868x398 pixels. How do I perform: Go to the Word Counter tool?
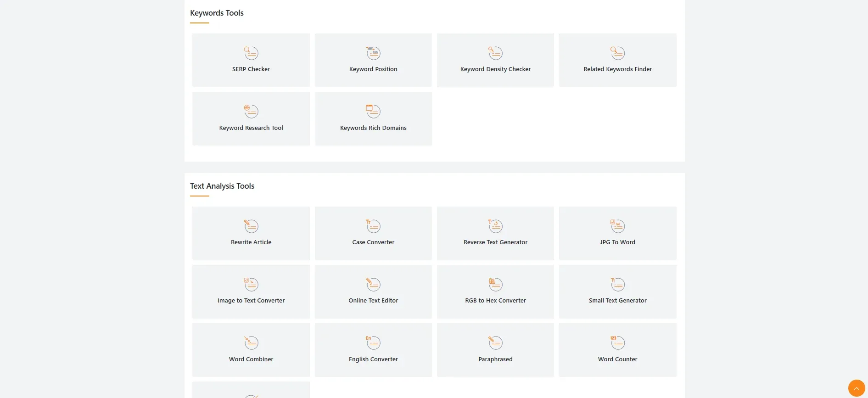pos(617,350)
